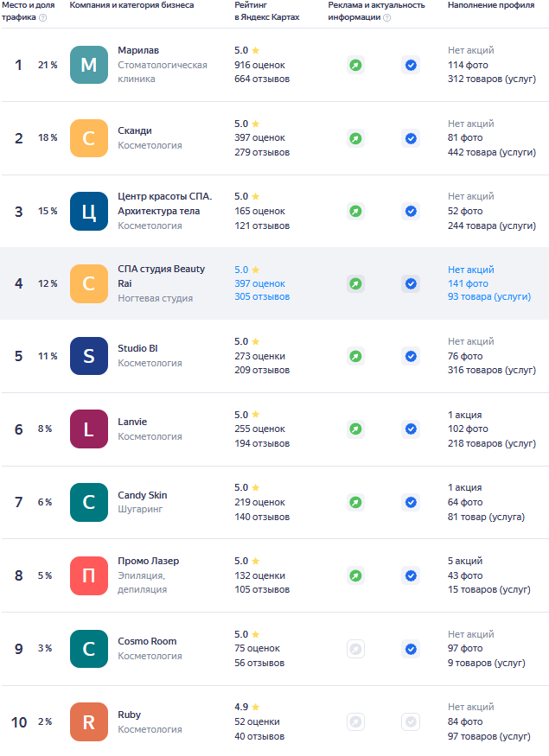Click '75 оценок' in Cosmo Room row
This screenshot has width=549, height=756.
[257, 649]
